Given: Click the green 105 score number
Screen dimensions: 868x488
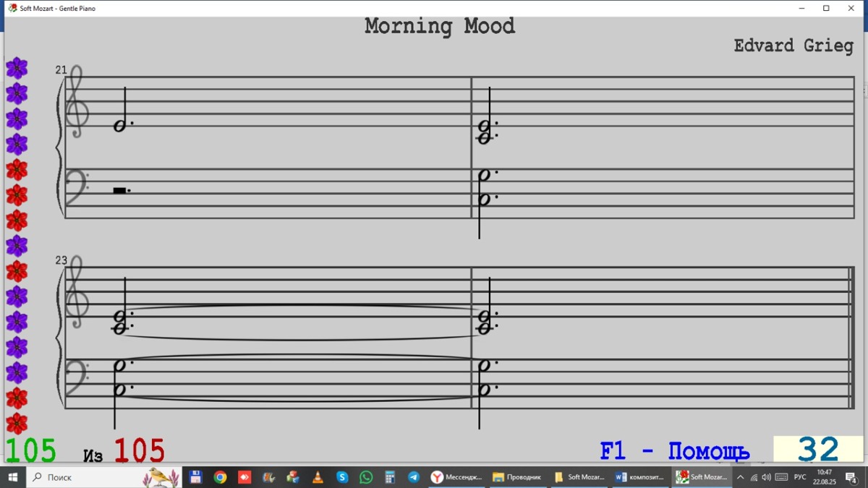Looking at the screenshot, I should [x=30, y=451].
